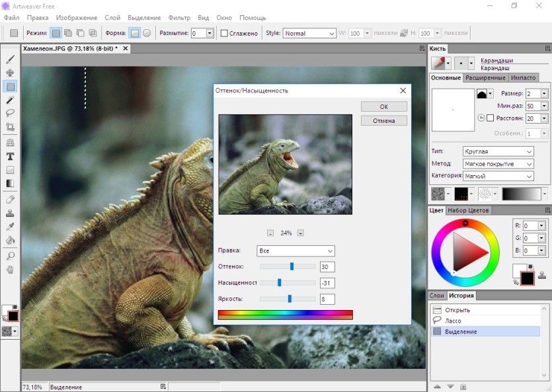Select the Lasso tool
The image size is (552, 392).
click(10, 113)
